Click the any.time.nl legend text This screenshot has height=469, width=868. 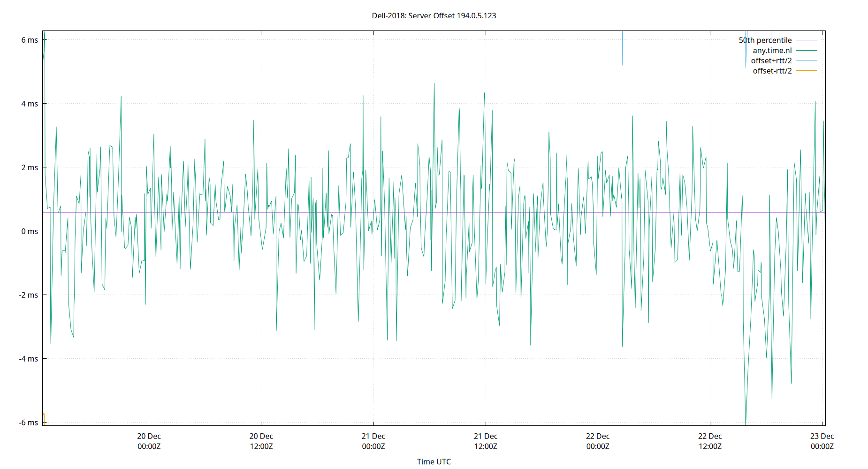point(773,50)
